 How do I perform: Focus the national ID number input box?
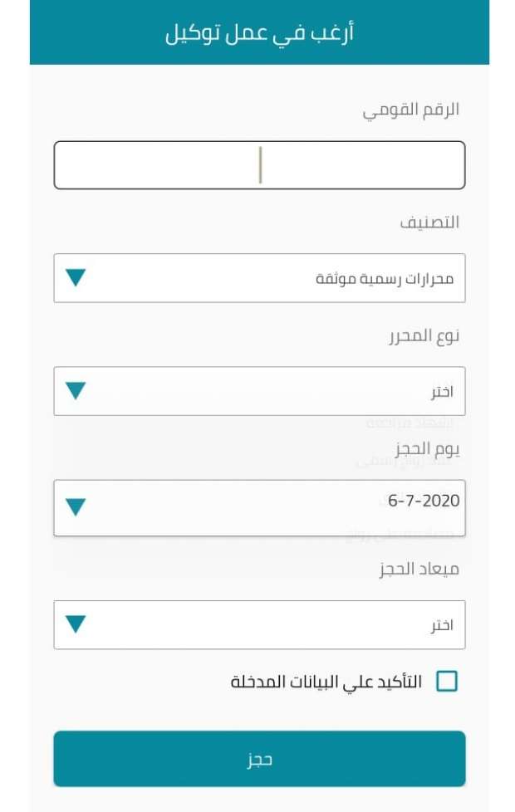click(x=259, y=165)
